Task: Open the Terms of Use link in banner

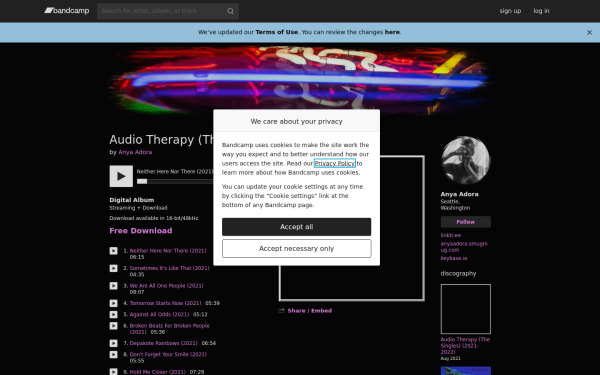Action: [x=276, y=32]
